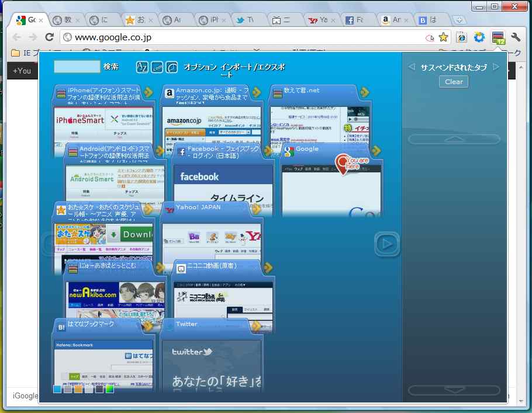Switch to the ニコニコ browser tab
This screenshot has width=532, height=413.
[284, 20]
